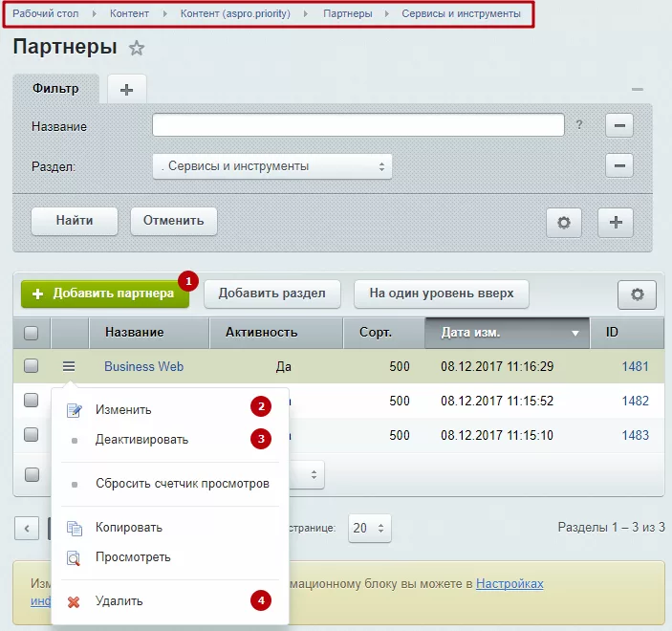Open ID 1482 link
The image size is (672, 631).
pyautogui.click(x=635, y=401)
